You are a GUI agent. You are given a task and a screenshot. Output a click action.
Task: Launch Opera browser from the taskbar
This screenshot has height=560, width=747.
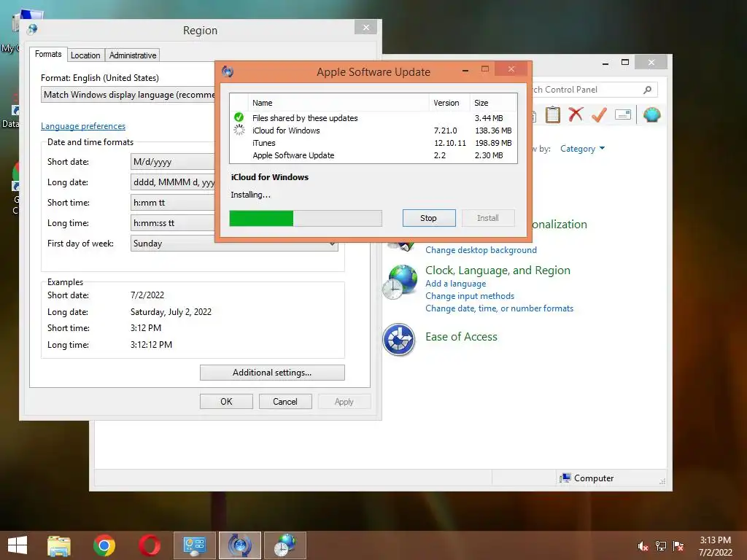(149, 545)
